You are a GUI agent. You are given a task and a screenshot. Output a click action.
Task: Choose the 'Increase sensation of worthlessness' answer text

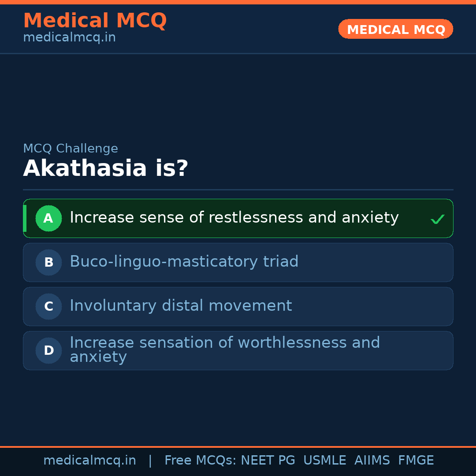[x=224, y=343]
